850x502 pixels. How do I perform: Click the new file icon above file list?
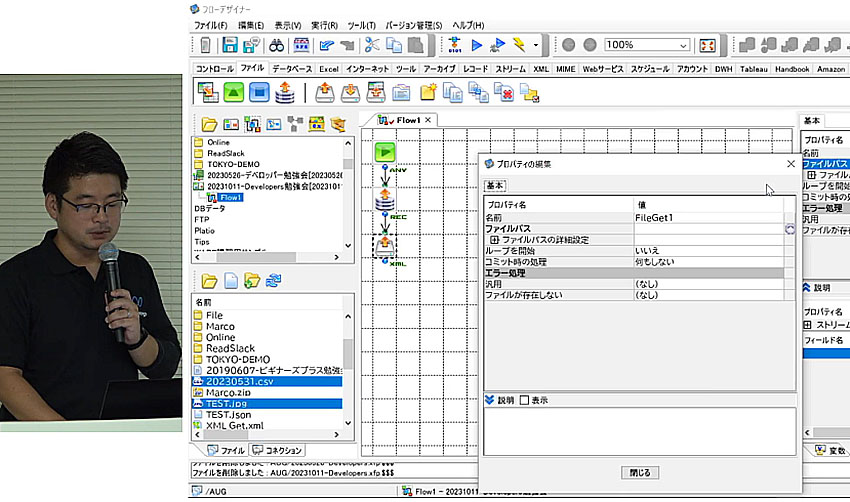tap(231, 281)
